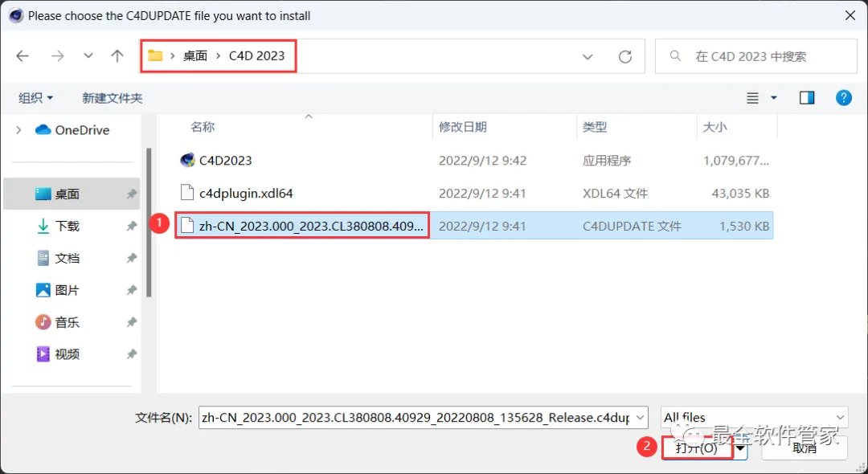This screenshot has width=868, height=474.
Task: Click pin icon beside 文档
Action: point(131,259)
